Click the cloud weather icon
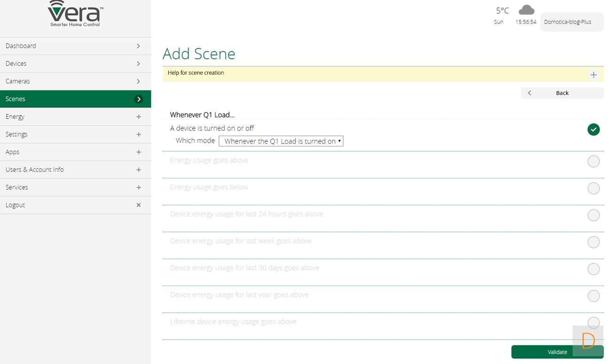611x364 pixels. tap(526, 10)
